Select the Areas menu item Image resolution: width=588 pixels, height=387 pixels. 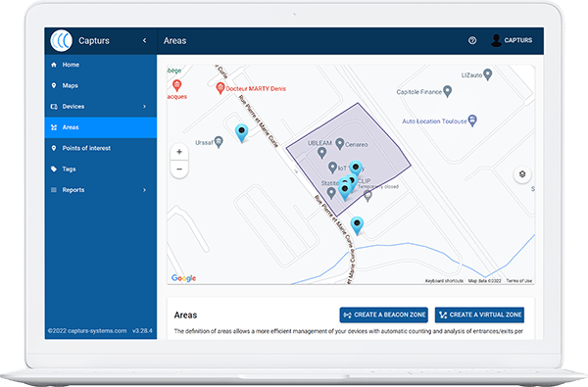point(101,127)
